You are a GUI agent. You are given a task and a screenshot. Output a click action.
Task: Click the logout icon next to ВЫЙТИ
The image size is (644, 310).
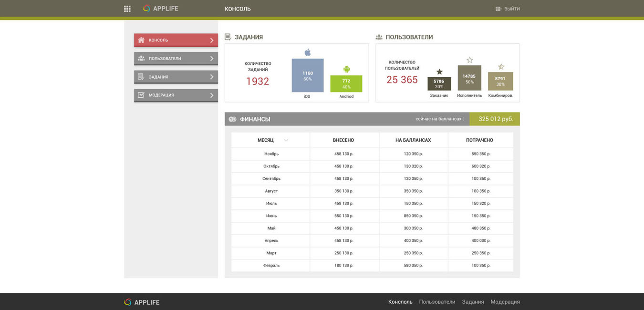click(499, 9)
